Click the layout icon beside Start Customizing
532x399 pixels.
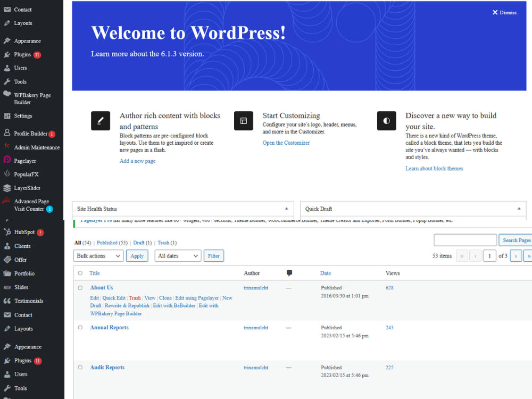point(244,121)
